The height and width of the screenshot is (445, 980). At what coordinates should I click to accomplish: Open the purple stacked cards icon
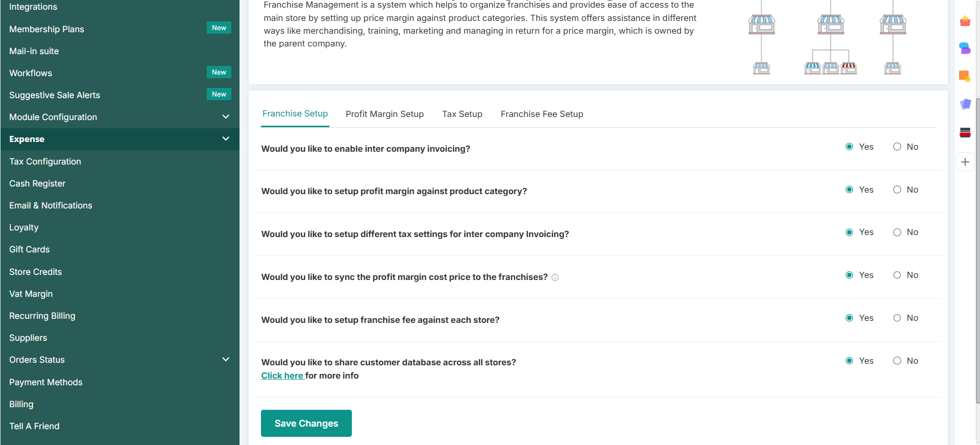(x=965, y=104)
